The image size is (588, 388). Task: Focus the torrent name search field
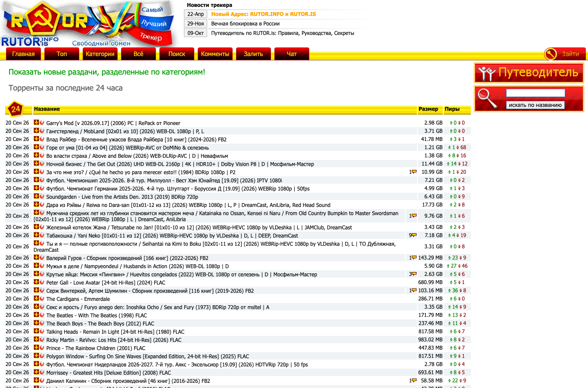click(x=535, y=93)
